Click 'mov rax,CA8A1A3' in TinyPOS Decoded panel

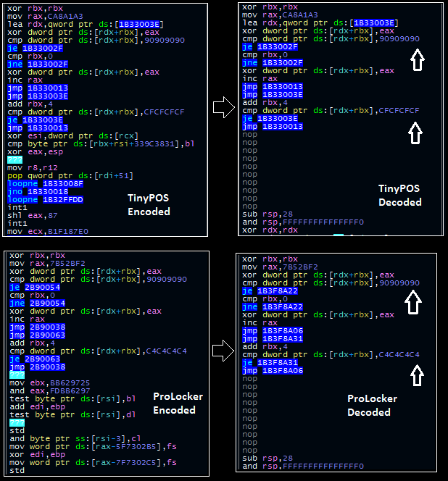pos(280,14)
